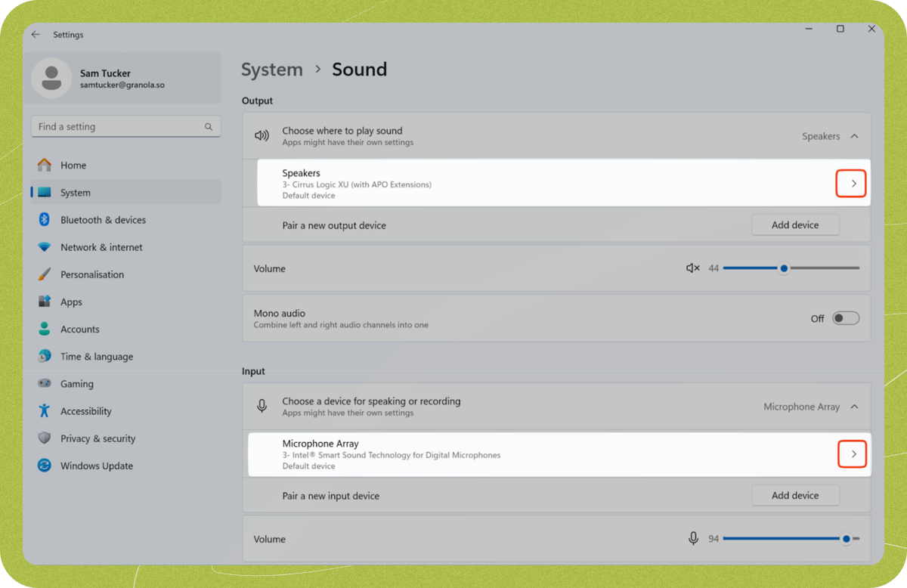
Task: Click the Apps icon in the sidebar
Action: tap(45, 302)
